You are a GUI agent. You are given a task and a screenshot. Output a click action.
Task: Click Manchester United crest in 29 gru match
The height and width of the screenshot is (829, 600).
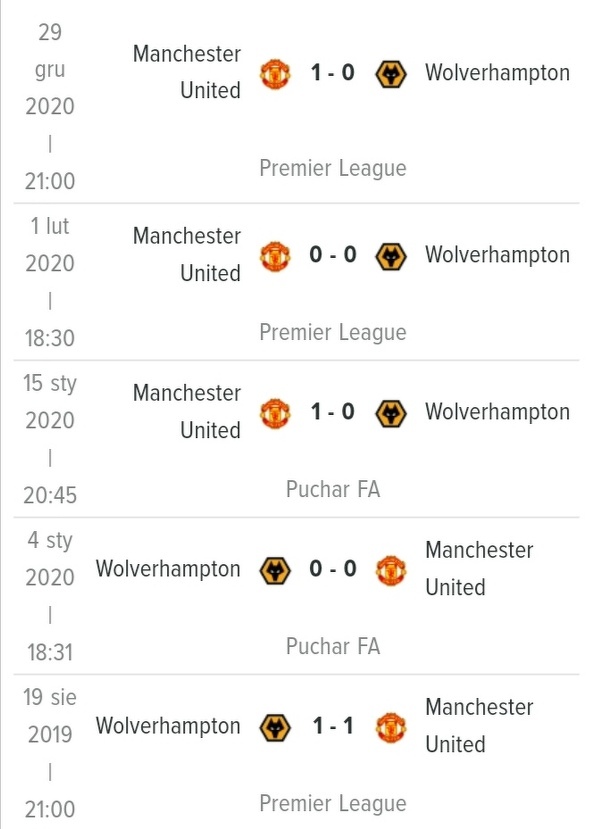click(275, 73)
